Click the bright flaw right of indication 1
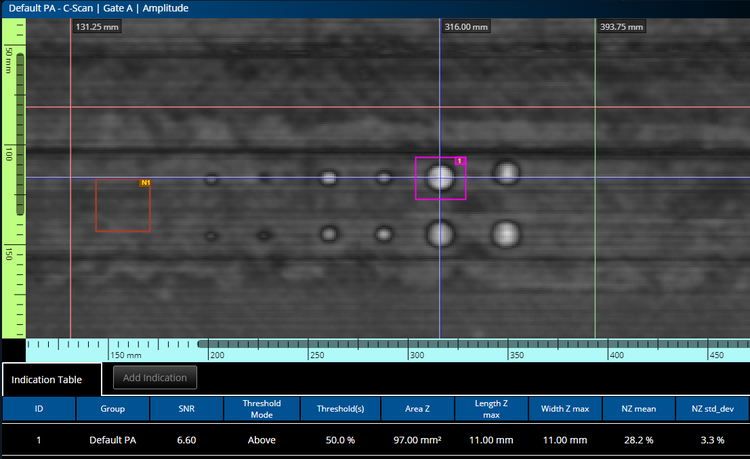 507,173
